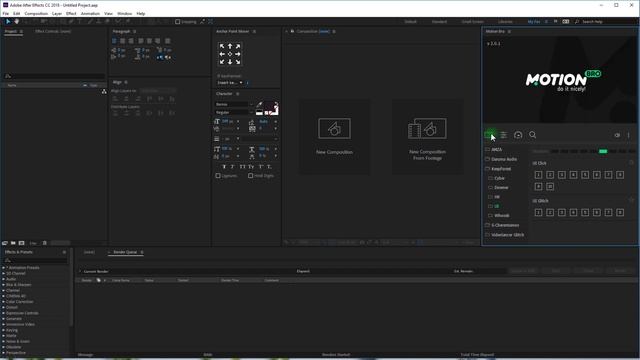Expand the Current Render section

(x=80, y=271)
